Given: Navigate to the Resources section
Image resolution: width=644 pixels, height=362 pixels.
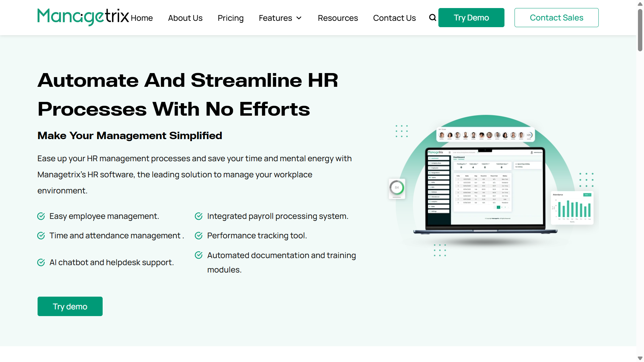Looking at the screenshot, I should pos(338,18).
